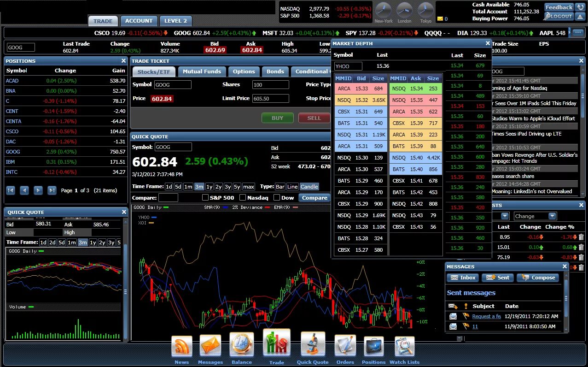Enable the Dow compare checkbox

pos(277,198)
